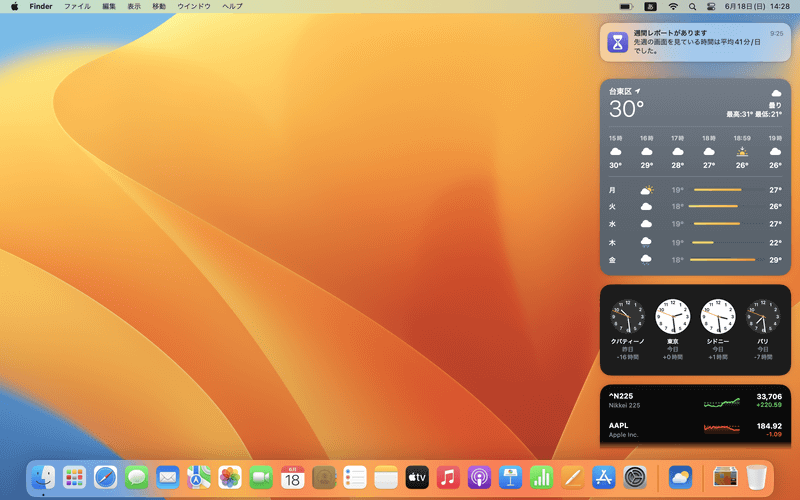800x500 pixels.
Task: Open Calendar showing 18 in Dock
Action: pos(292,478)
